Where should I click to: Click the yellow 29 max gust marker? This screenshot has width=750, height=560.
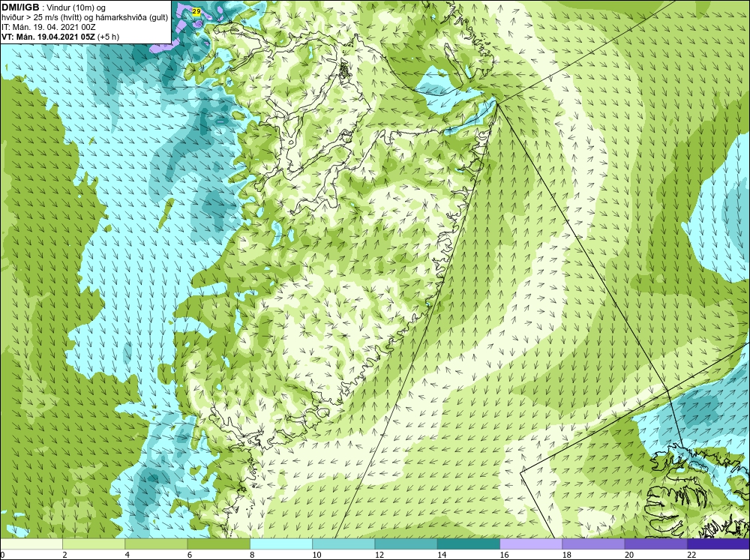196,11
